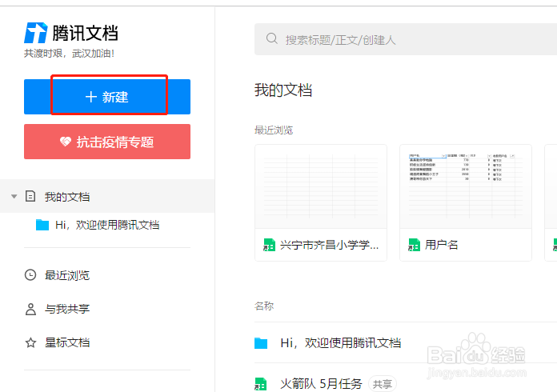Click spreadsheet icon beside 火箭队 5月任务
Screen dimensions: 557x392
tap(261, 384)
